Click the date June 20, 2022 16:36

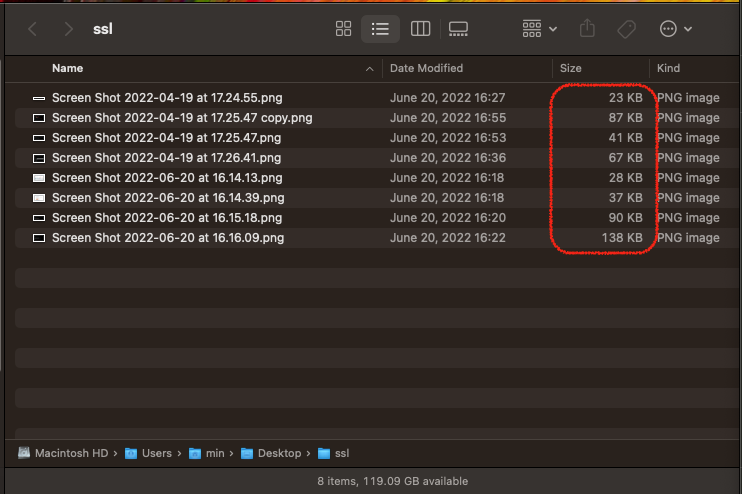tap(448, 158)
